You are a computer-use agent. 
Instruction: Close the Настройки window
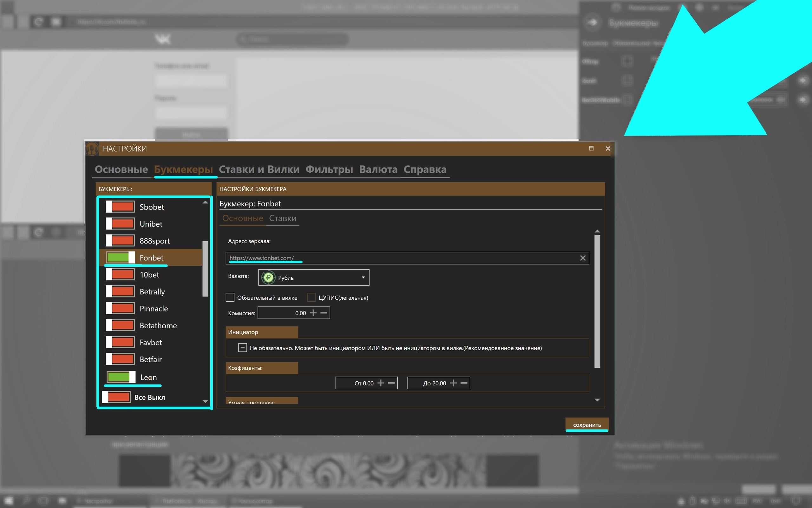[608, 148]
